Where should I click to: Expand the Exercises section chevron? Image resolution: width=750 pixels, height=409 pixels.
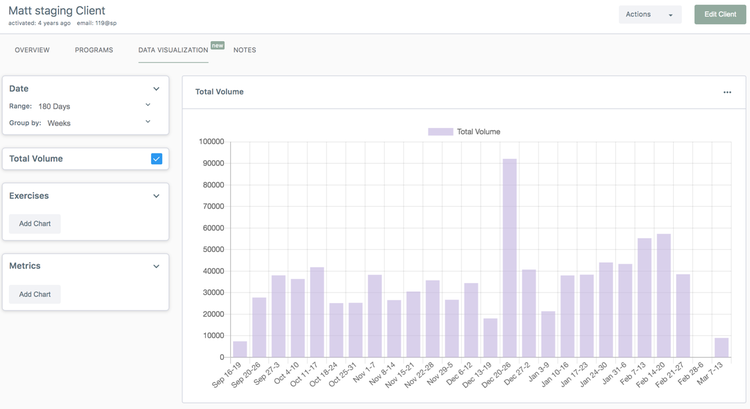(x=156, y=196)
